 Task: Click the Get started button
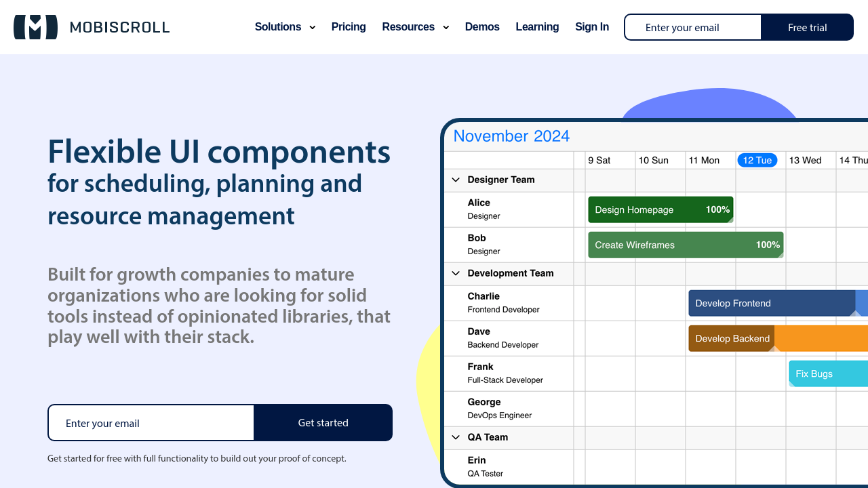click(323, 423)
